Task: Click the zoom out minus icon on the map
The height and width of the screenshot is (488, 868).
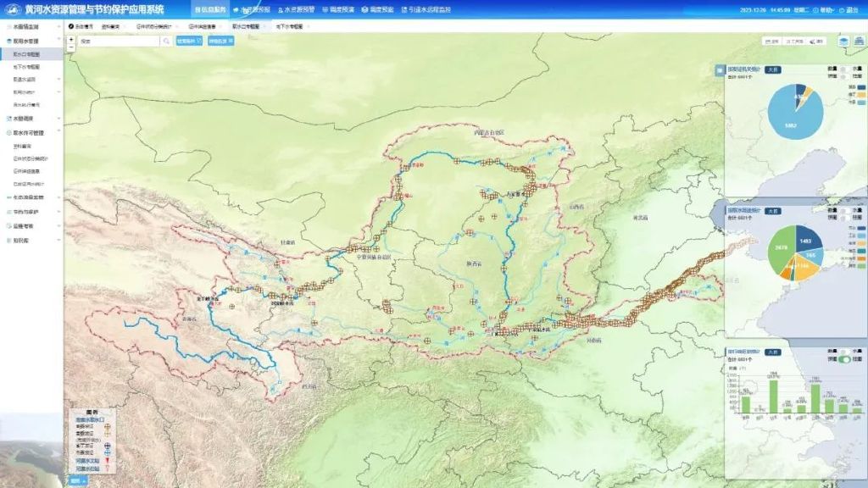Action: 70,47
